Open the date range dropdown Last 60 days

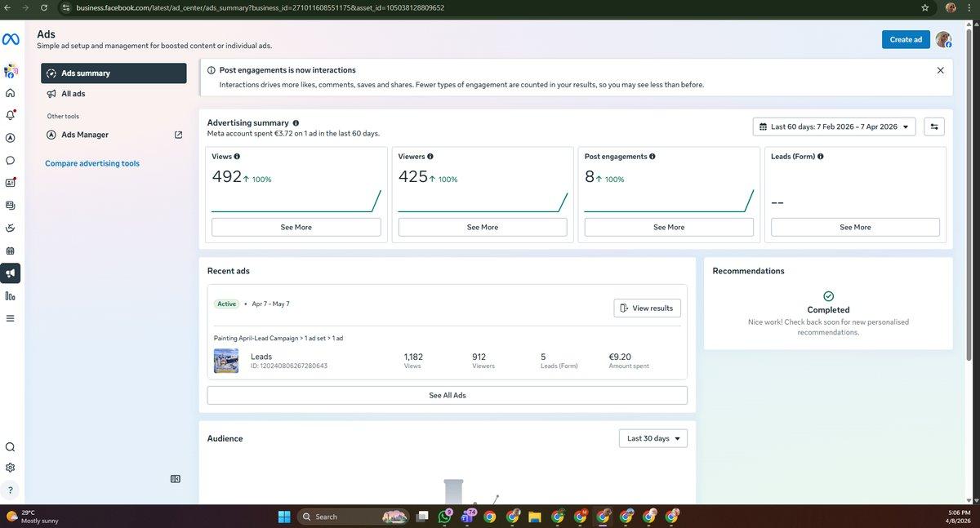point(834,126)
